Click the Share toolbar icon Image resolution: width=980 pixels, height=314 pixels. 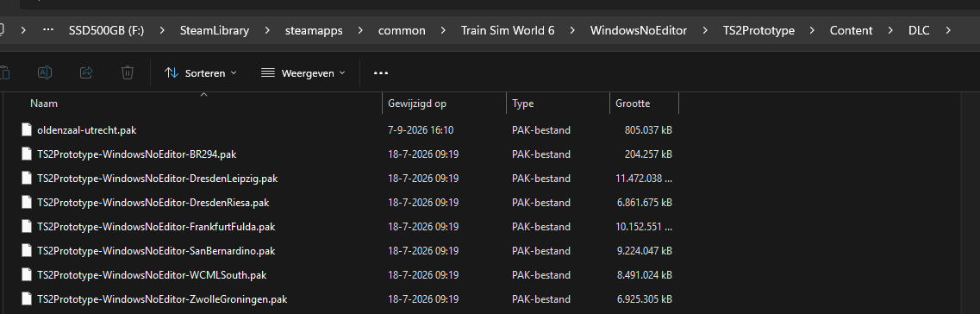point(86,72)
